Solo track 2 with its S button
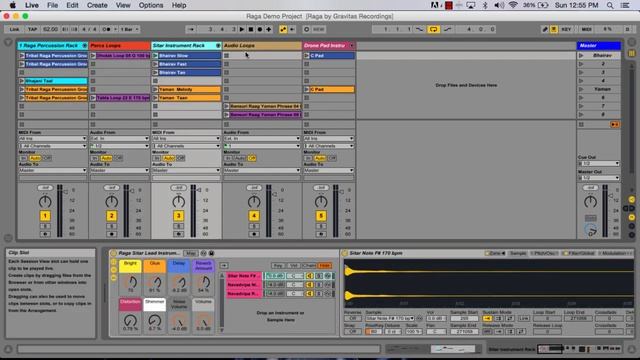This screenshot has height=360, width=640. coord(111,226)
